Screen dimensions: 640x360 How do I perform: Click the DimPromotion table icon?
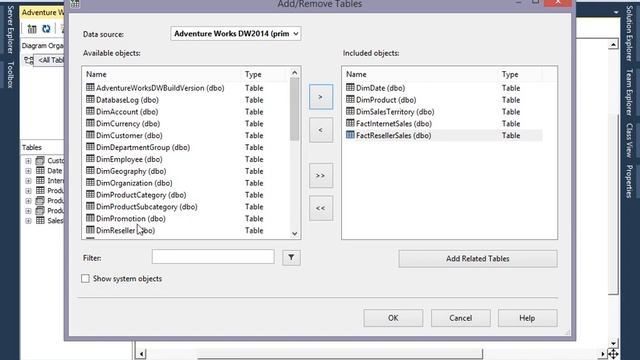click(x=90, y=218)
